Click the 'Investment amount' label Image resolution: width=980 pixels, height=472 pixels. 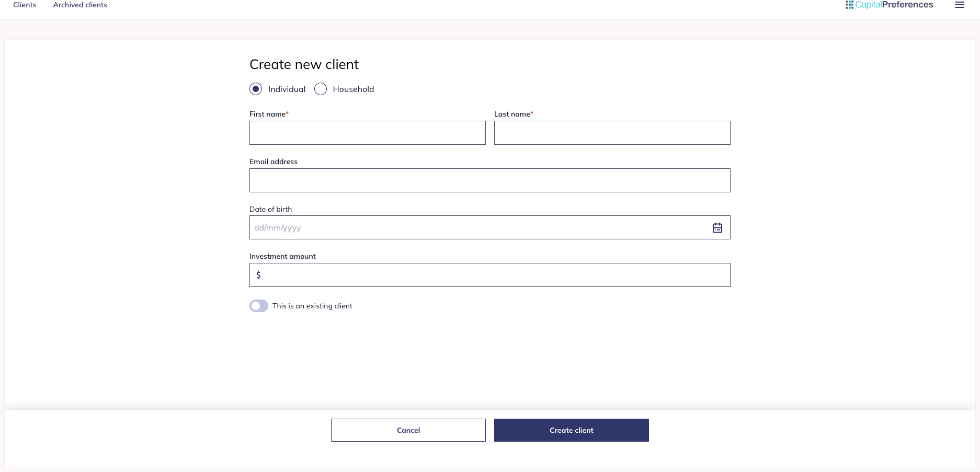[282, 256]
